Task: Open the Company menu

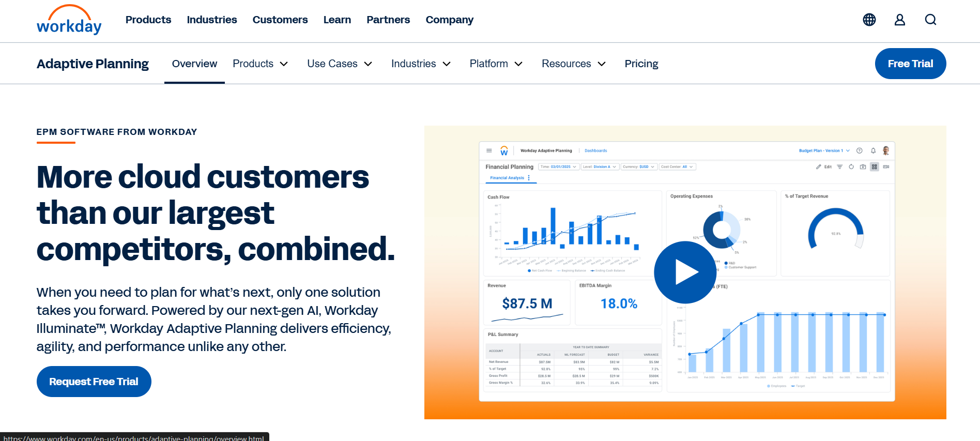Action: 450,20
